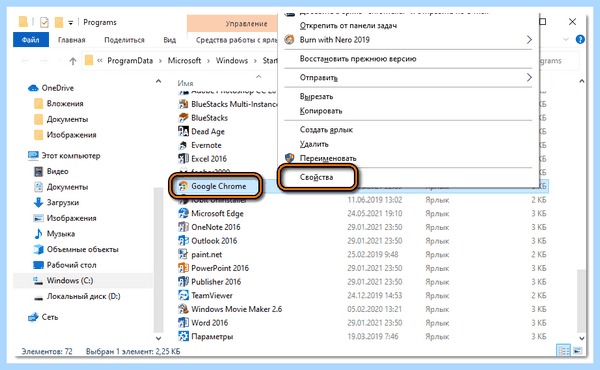Viewport: 600px width, 370px height.
Task: Click the Word 2016 shortcut icon
Action: coord(183,323)
